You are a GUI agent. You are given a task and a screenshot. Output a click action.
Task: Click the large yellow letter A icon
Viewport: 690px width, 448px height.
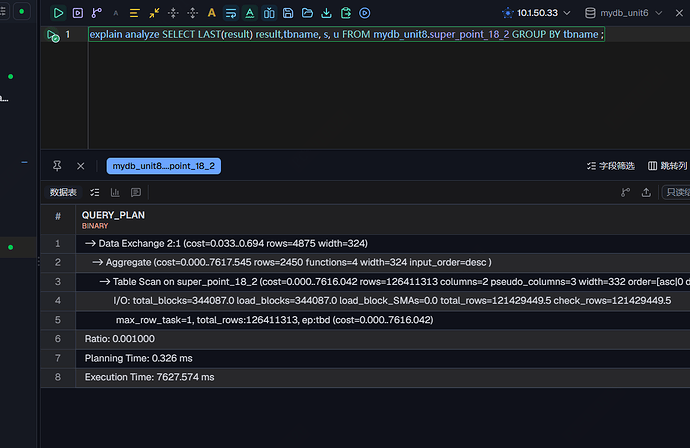pos(212,13)
